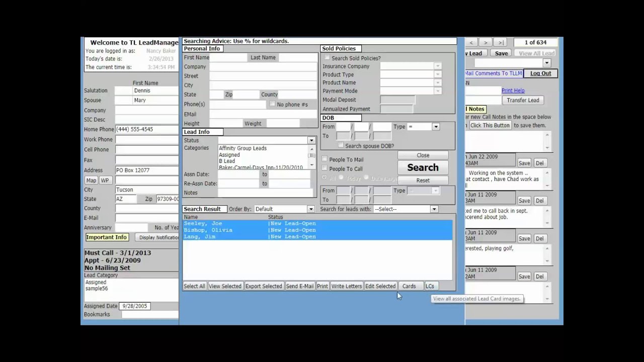Expand the Payment Mode dropdown
This screenshot has height=362, width=644.
(x=438, y=91)
